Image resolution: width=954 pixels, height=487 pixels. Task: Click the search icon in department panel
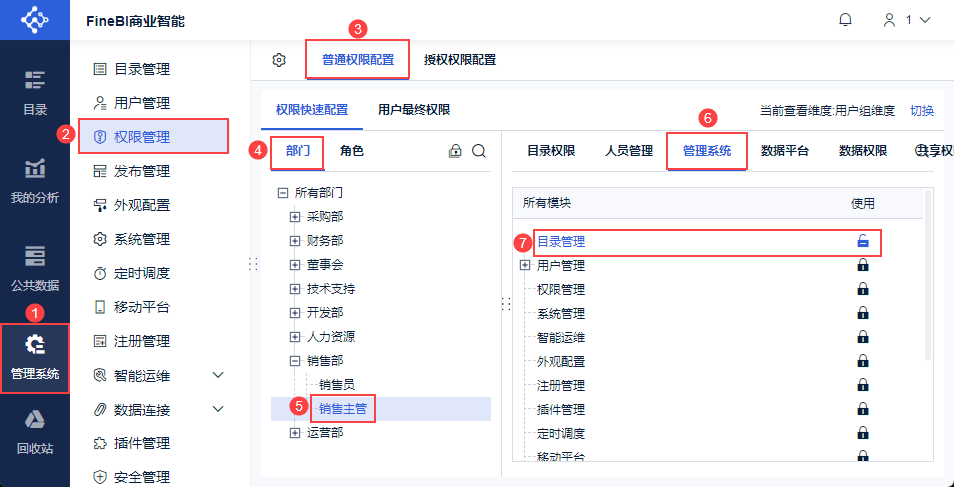pos(479,151)
